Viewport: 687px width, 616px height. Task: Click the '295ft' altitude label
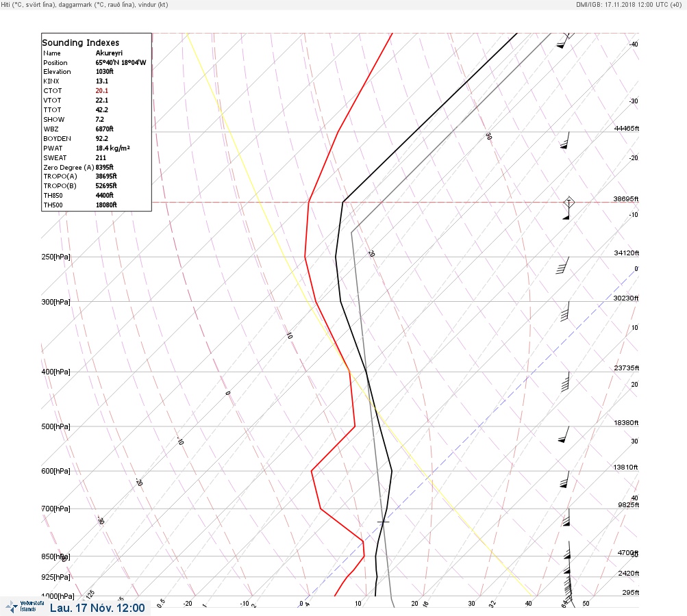tap(630, 592)
